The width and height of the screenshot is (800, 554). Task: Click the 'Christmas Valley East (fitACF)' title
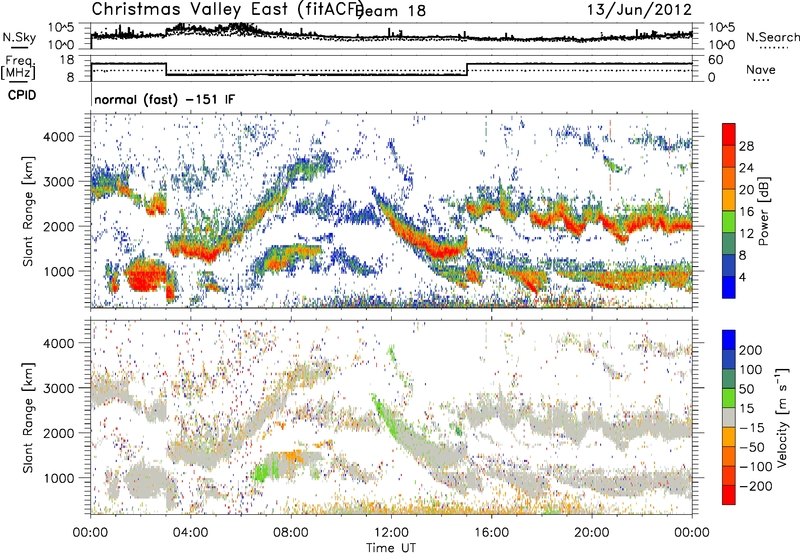228,9
